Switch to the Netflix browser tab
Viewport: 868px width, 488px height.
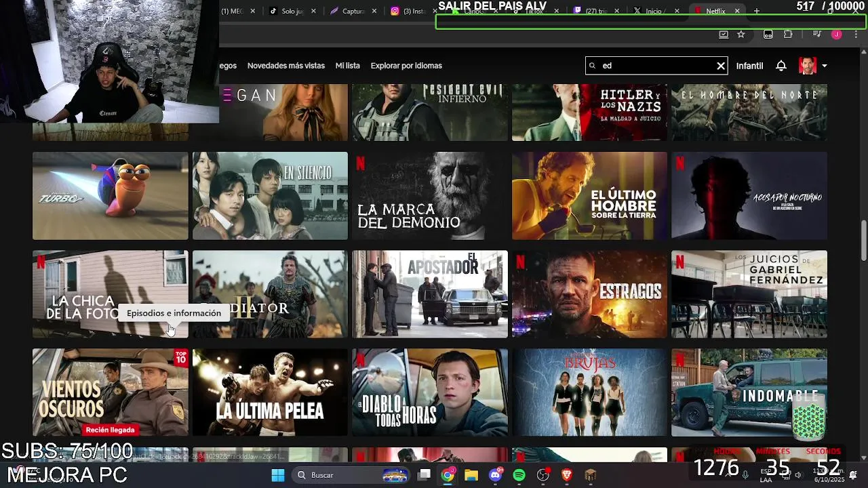pos(717,11)
